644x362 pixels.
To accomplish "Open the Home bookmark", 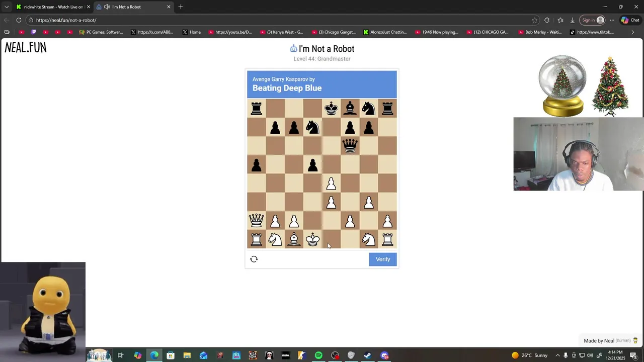I will tap(192, 32).
